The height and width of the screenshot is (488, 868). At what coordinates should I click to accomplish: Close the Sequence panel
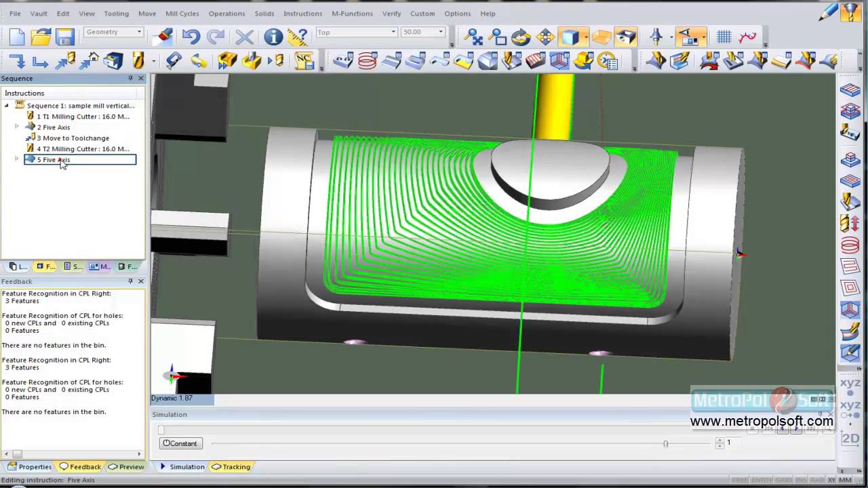(141, 79)
